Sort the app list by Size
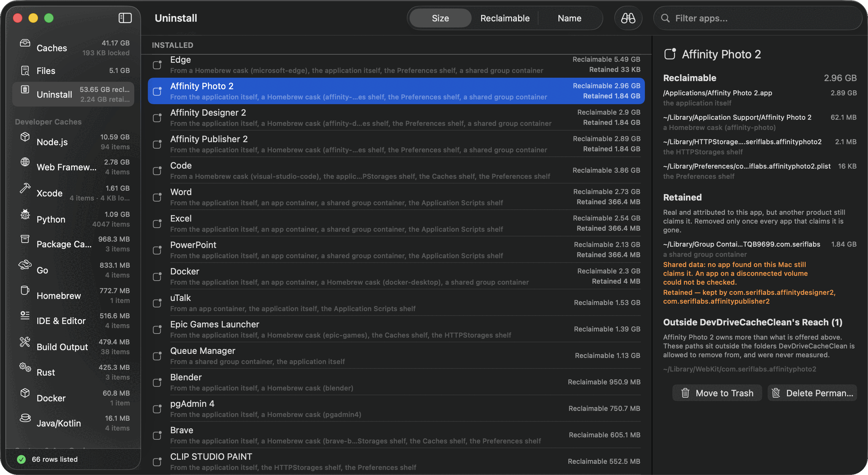 pos(440,18)
